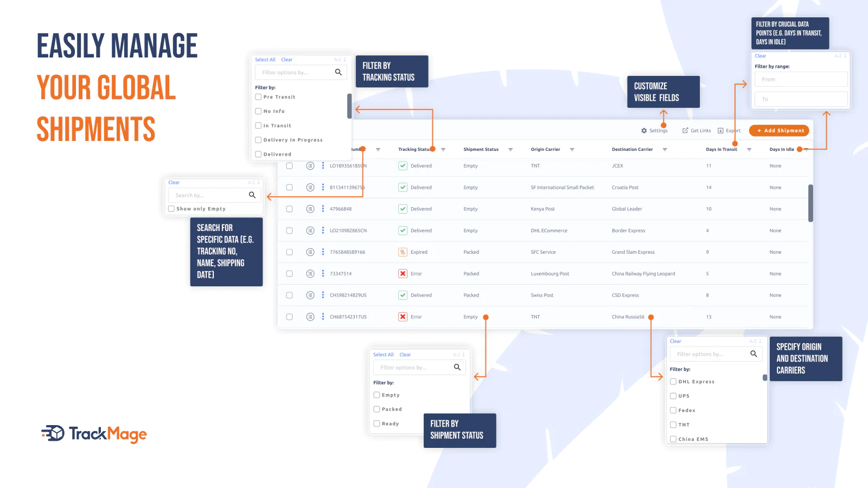The width and height of the screenshot is (868, 488).
Task: Open three-dot menu for row 7765848589166
Action: [323, 252]
